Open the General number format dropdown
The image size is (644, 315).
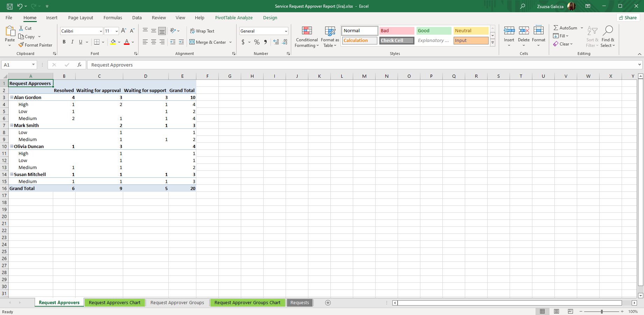tap(286, 31)
